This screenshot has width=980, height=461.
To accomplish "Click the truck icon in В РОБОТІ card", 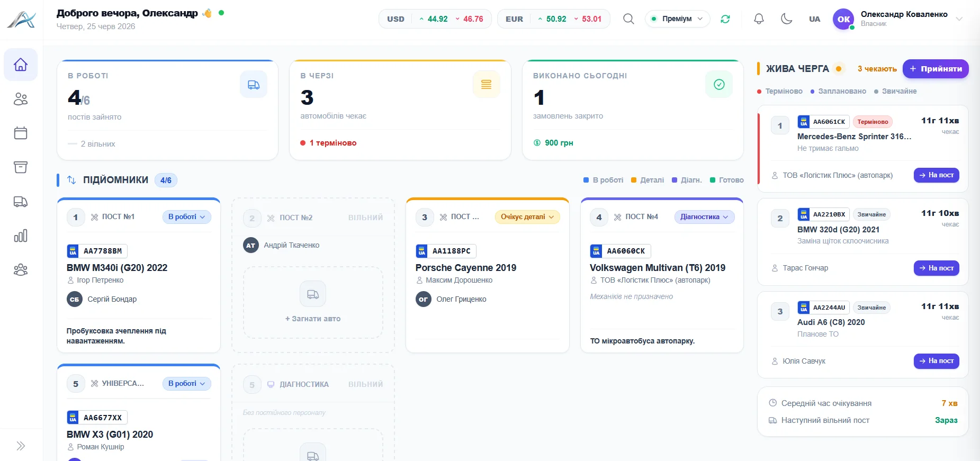I will tap(254, 85).
